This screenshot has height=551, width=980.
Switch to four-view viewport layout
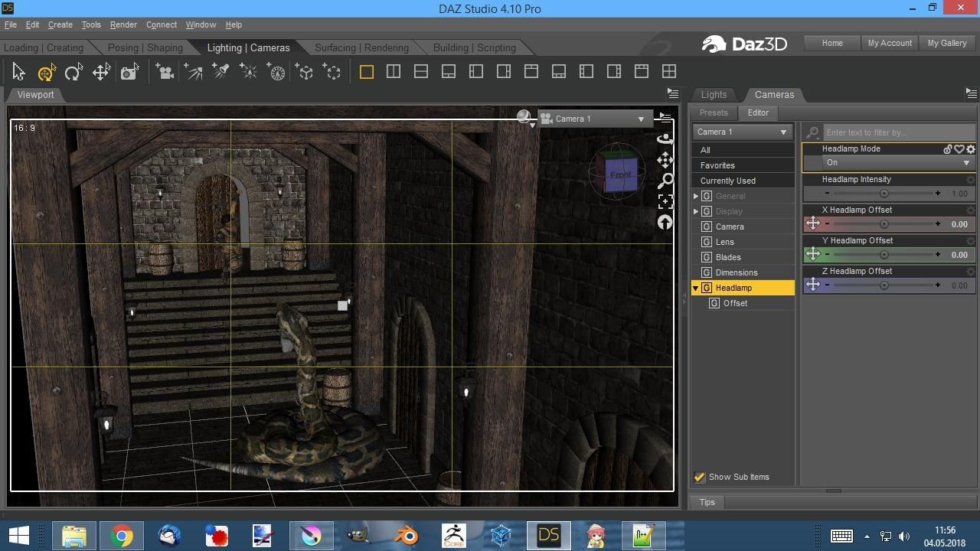pyautogui.click(x=669, y=71)
